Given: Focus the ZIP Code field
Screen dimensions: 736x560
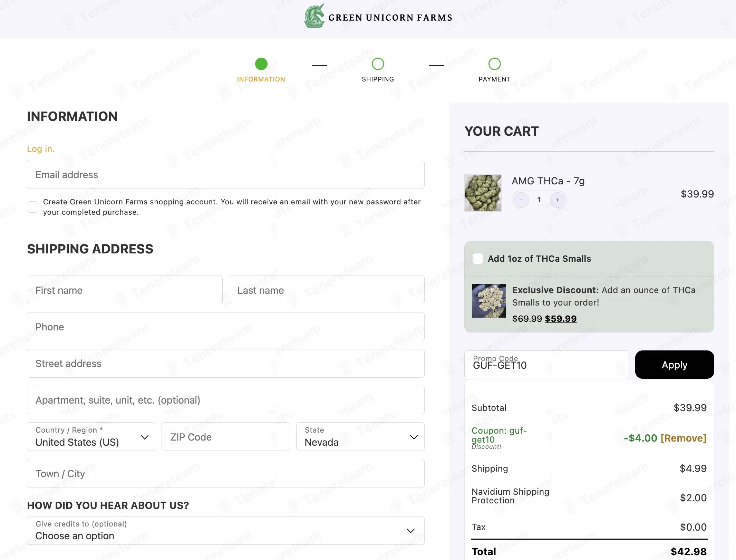Looking at the screenshot, I should pos(226,437).
